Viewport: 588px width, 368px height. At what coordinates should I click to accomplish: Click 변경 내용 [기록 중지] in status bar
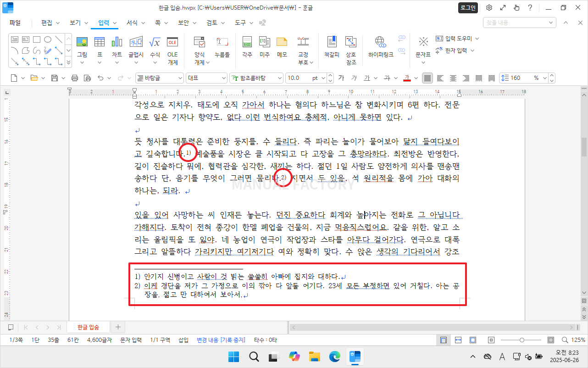tap(221, 340)
